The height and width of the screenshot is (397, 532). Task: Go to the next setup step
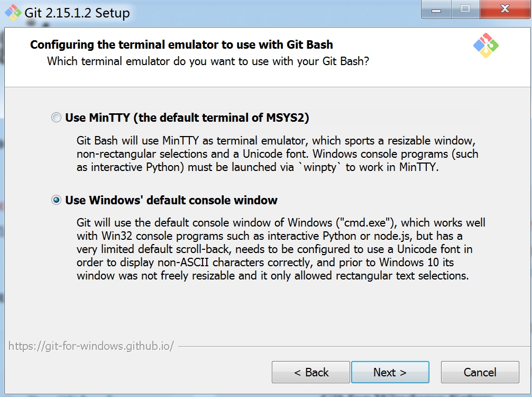point(390,372)
